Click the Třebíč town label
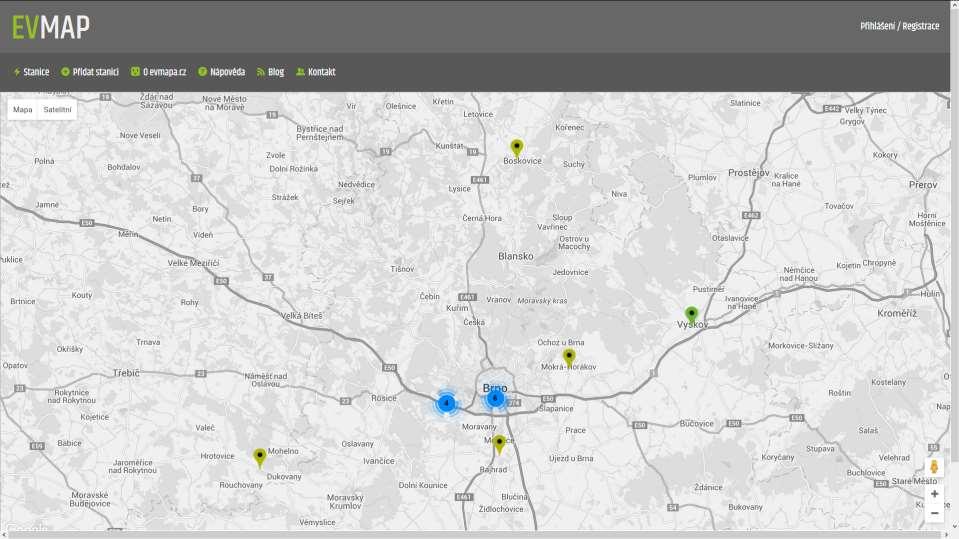 tap(126, 373)
